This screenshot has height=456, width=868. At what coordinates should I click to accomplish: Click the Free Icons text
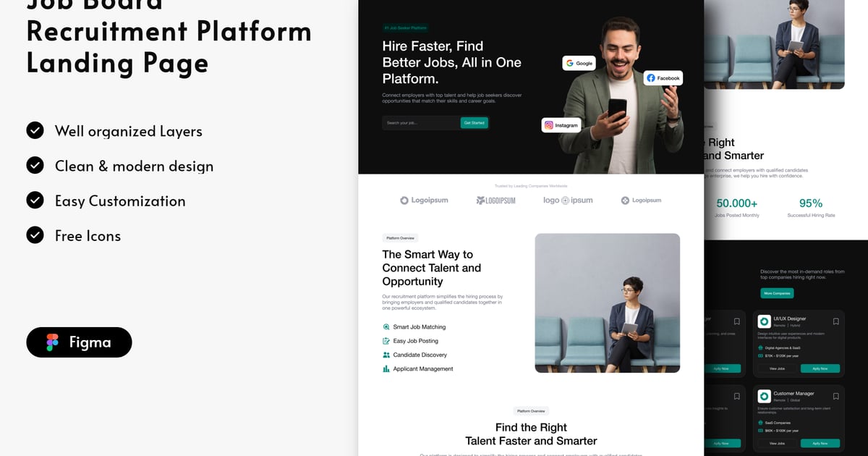88,235
